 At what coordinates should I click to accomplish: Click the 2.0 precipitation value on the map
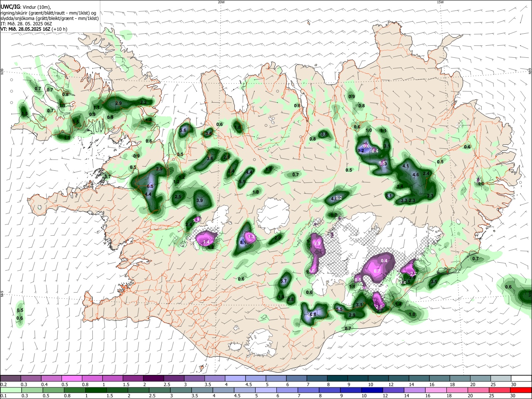pyautogui.click(x=278, y=237)
